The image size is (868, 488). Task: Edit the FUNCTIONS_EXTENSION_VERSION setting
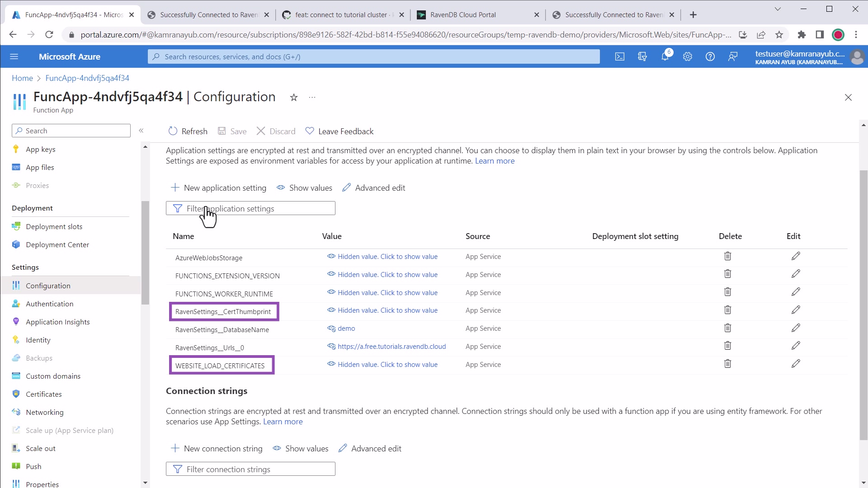(796, 274)
